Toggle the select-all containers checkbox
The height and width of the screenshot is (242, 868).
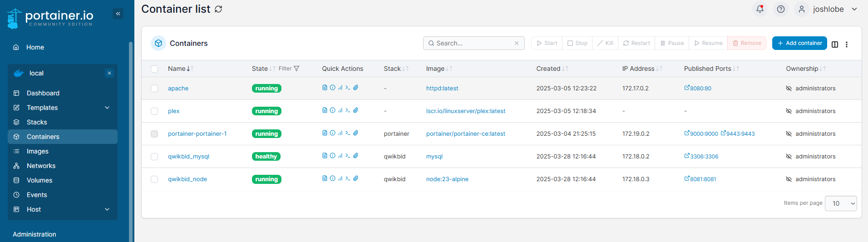pyautogui.click(x=154, y=69)
